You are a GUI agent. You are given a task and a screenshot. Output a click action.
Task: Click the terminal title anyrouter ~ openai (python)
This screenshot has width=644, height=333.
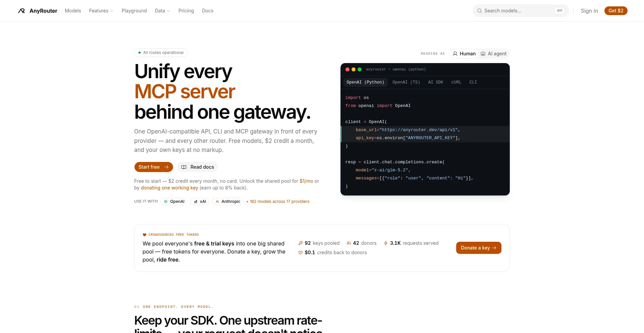coord(396,69)
